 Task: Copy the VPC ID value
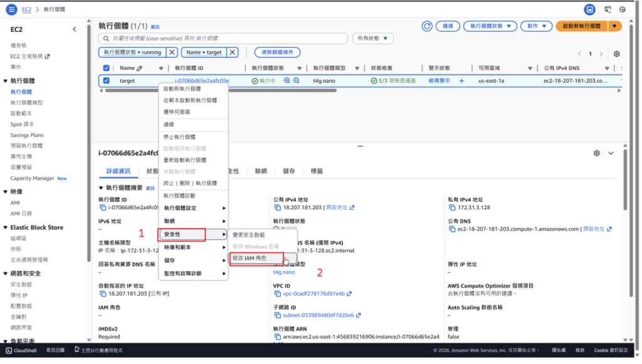[x=276, y=294]
